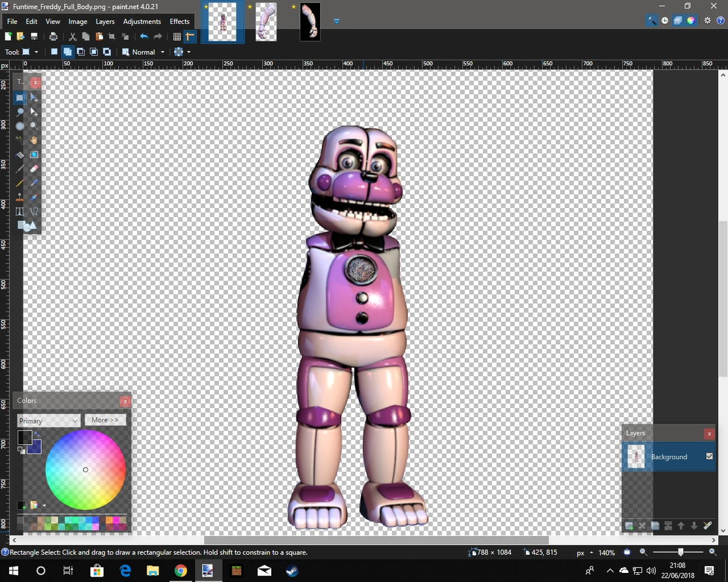Viewport: 728px width, 582px height.
Task: Uncheck the Background layer visibility checkbox
Action: coord(708,457)
